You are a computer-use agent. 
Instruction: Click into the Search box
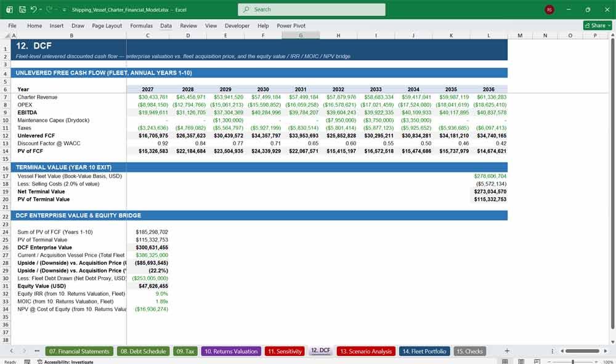click(312, 9)
